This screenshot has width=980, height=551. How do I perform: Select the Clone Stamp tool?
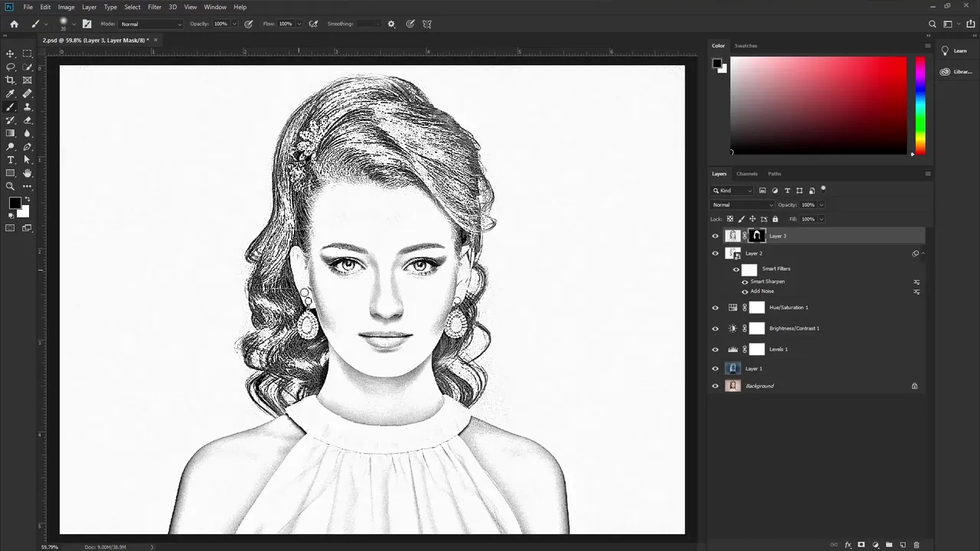pos(28,107)
